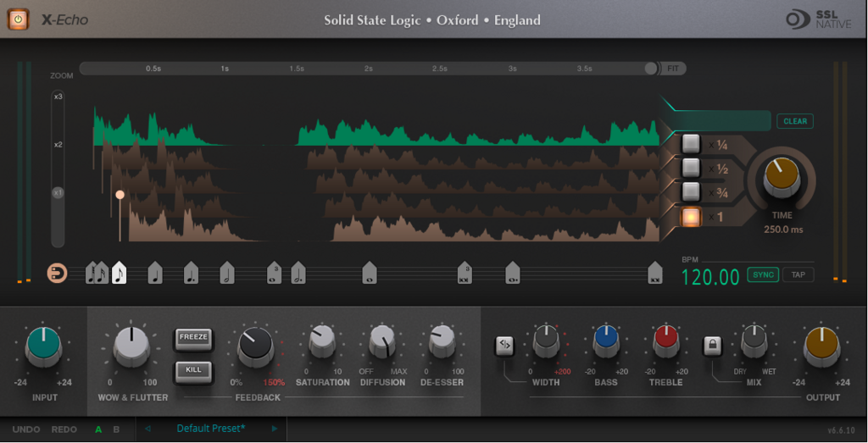The image size is (868, 443).
Task: Select the double whole triplet marker
Action: click(465, 273)
